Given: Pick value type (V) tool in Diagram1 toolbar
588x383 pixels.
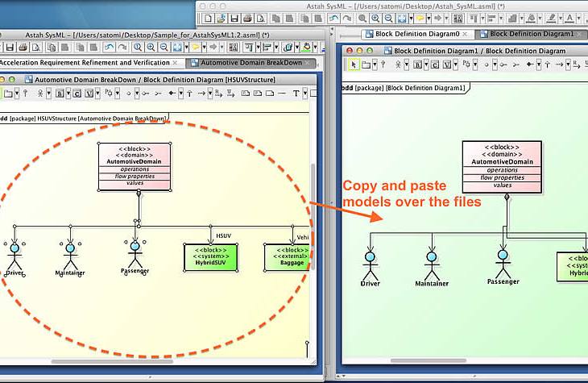Looking at the screenshot, I should point(447,65).
